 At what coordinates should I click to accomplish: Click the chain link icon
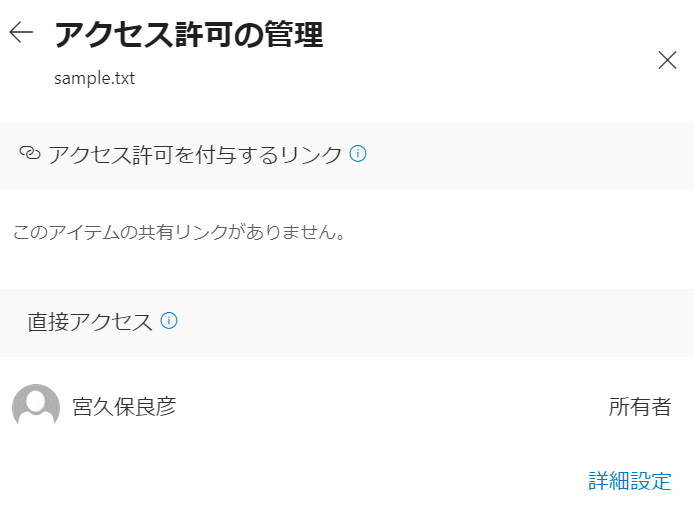[30, 153]
